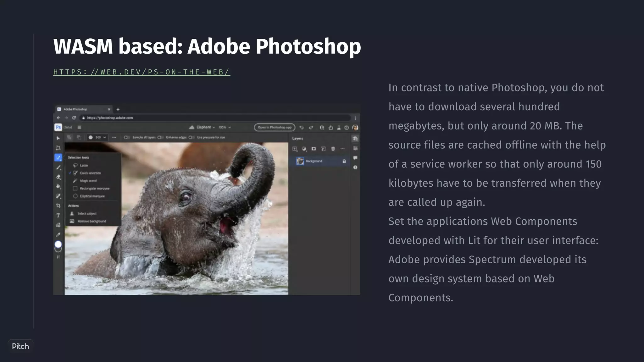Select the Spot healing tool
The image size is (644, 362).
[58, 196]
